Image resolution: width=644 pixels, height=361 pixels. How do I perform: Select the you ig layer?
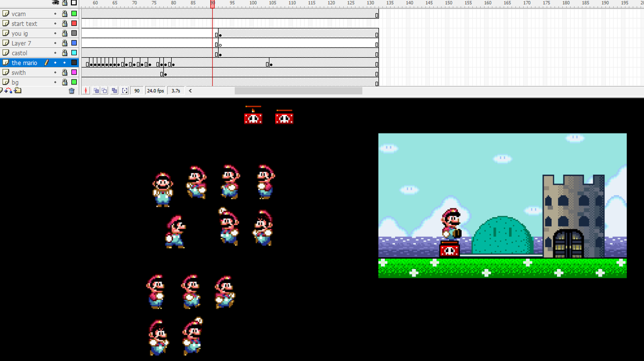pos(20,33)
